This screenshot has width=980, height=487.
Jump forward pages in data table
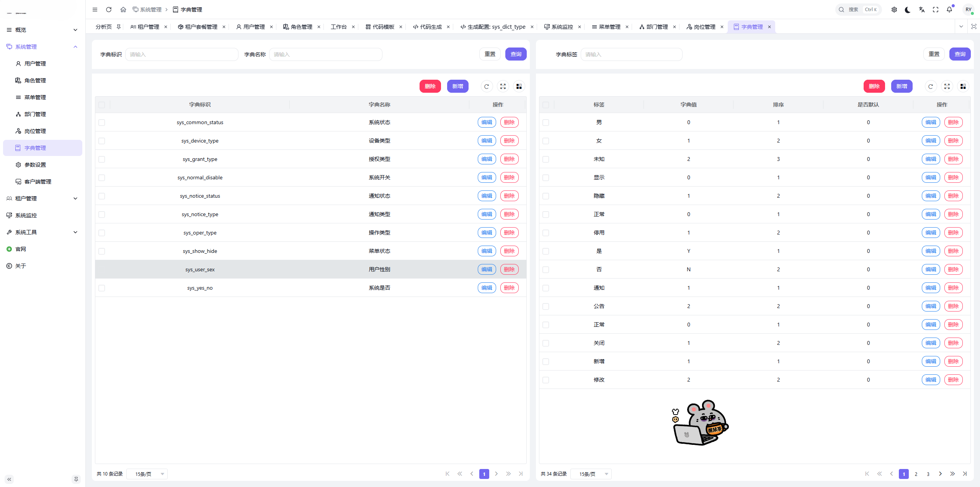952,474
